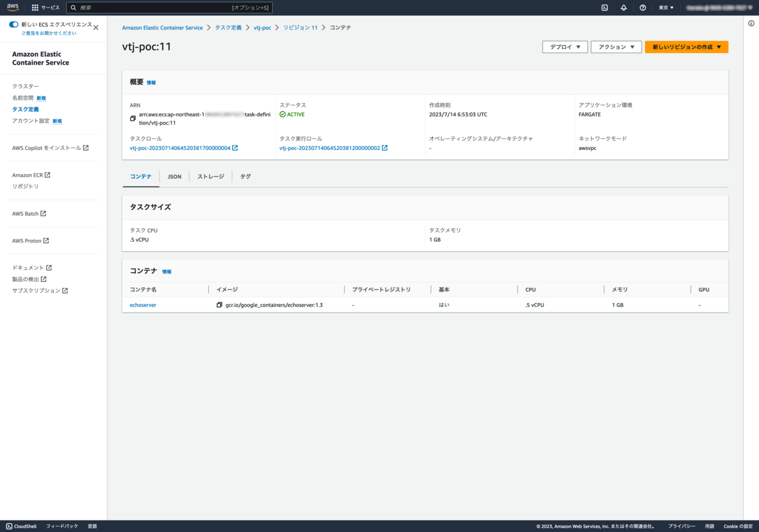Click リビジョン 11 breadcrumb link
Viewport: 759px width, 532px height.
click(300, 28)
